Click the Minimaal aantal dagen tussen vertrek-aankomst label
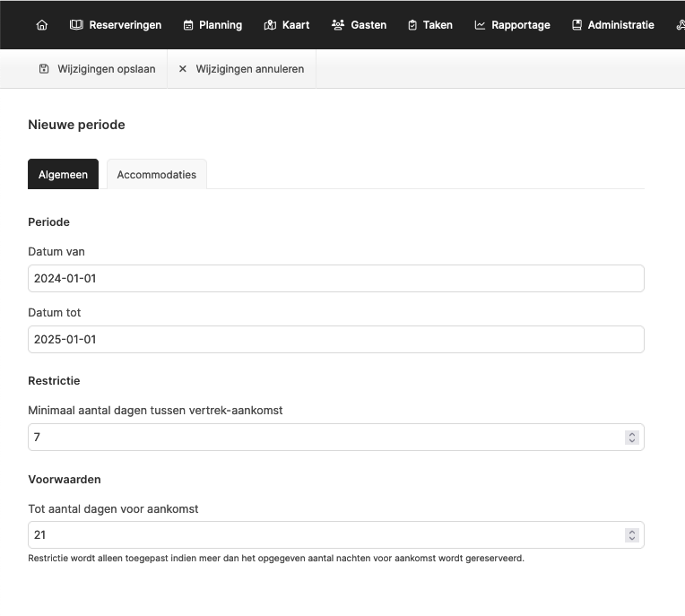The width and height of the screenshot is (685, 616). 155,411
